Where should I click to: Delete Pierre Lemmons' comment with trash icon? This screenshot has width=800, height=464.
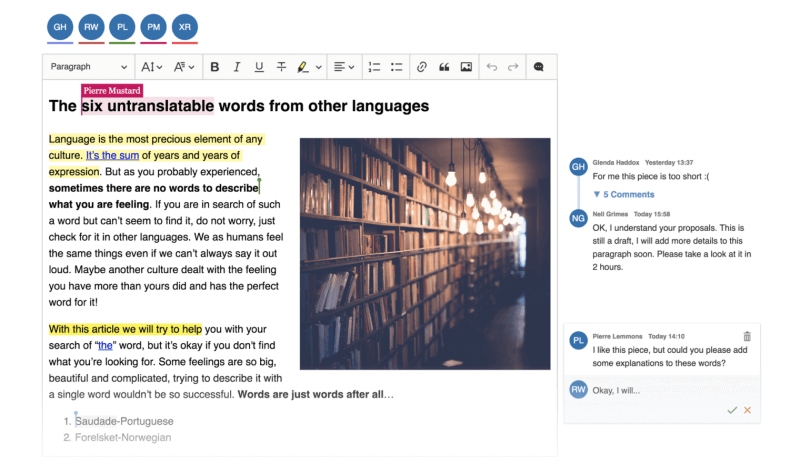[747, 337]
